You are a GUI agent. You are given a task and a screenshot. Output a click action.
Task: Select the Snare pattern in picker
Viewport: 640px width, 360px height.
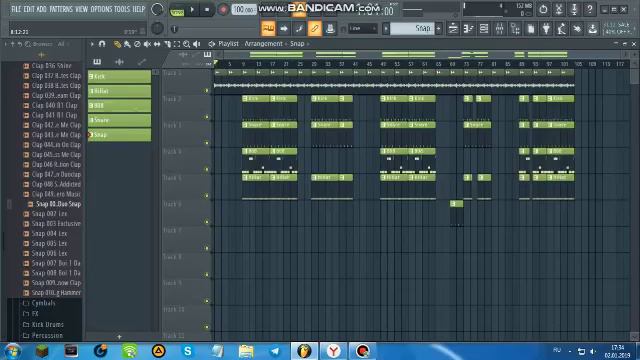[x=120, y=120]
